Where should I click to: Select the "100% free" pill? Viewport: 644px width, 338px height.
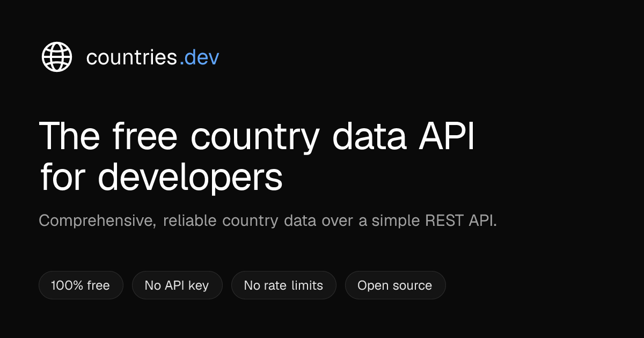pos(81,285)
